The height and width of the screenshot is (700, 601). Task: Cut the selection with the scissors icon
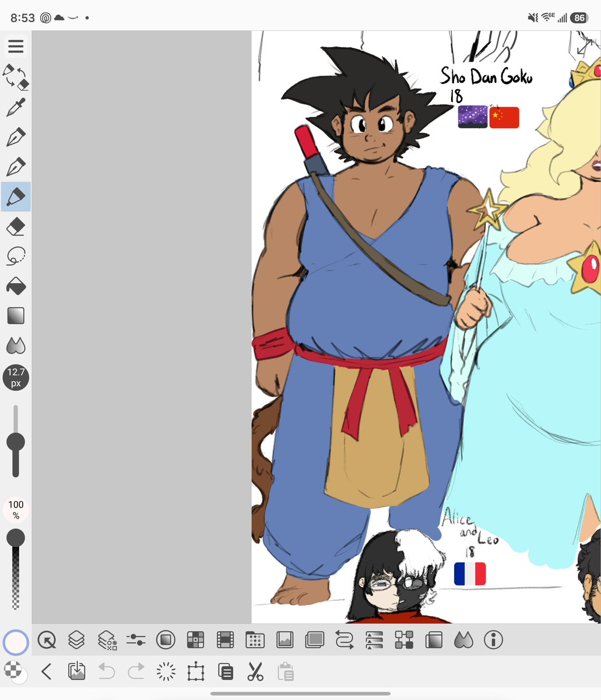tap(255, 672)
